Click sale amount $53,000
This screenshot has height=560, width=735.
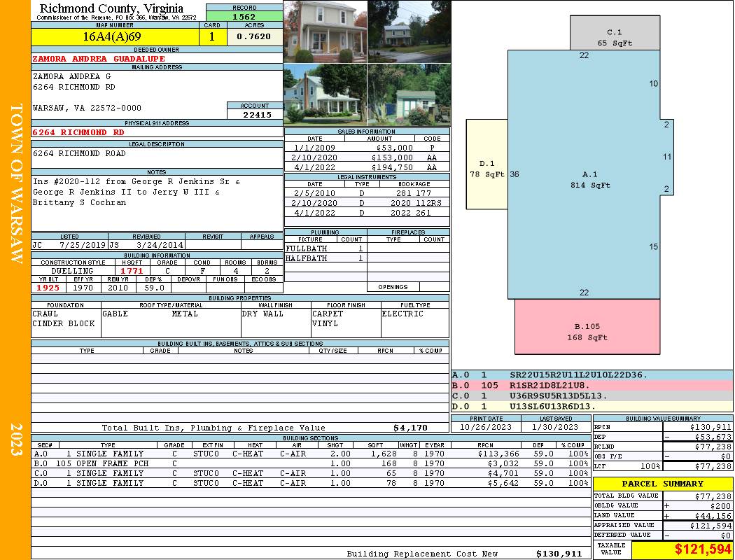tap(394, 148)
